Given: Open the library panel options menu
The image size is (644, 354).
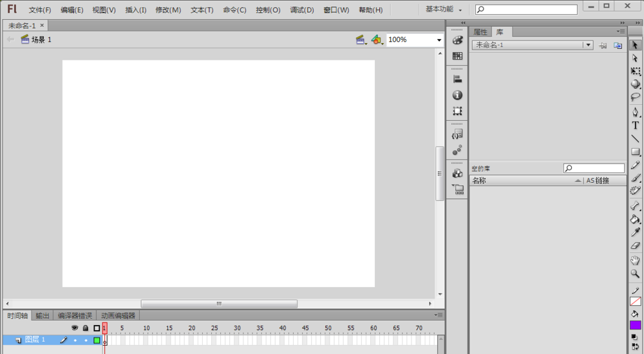Looking at the screenshot, I should (621, 31).
